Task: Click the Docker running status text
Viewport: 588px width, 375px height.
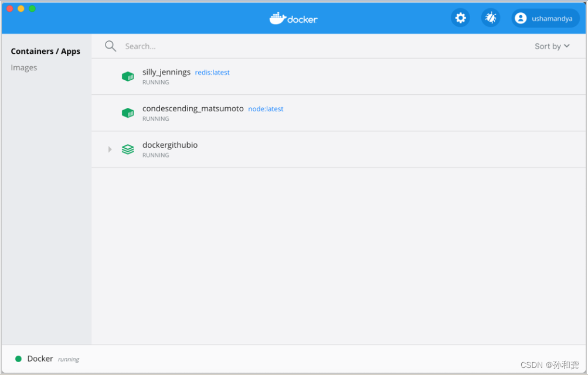Action: [x=68, y=359]
